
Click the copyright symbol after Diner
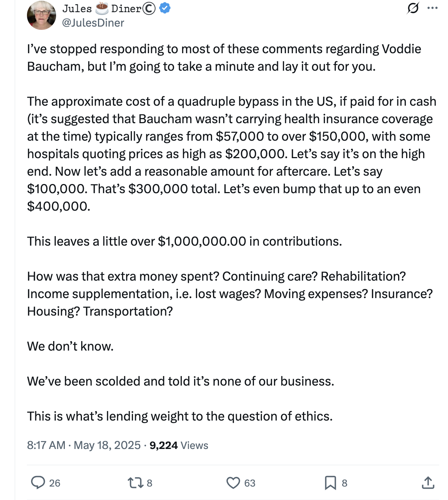point(149,8)
